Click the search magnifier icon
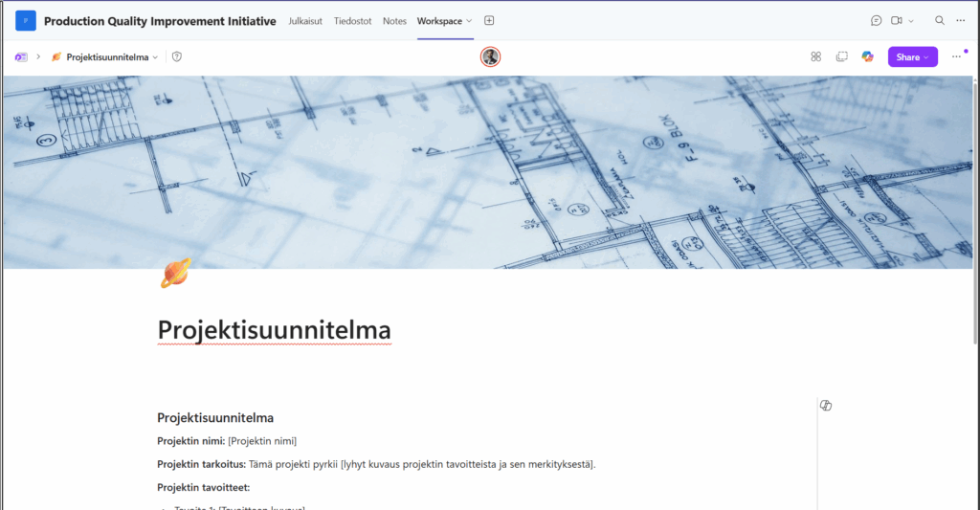Viewport: 980px width, 510px height. click(940, 21)
